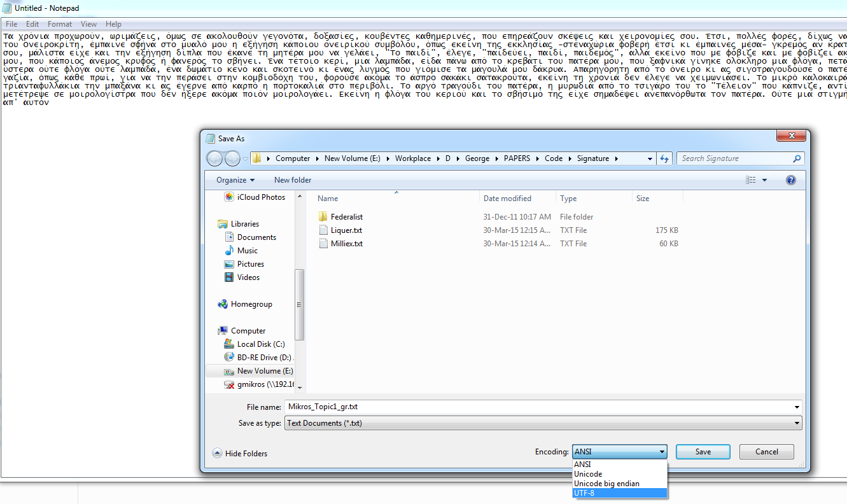Click the Back navigation arrow in Save As

(215, 158)
